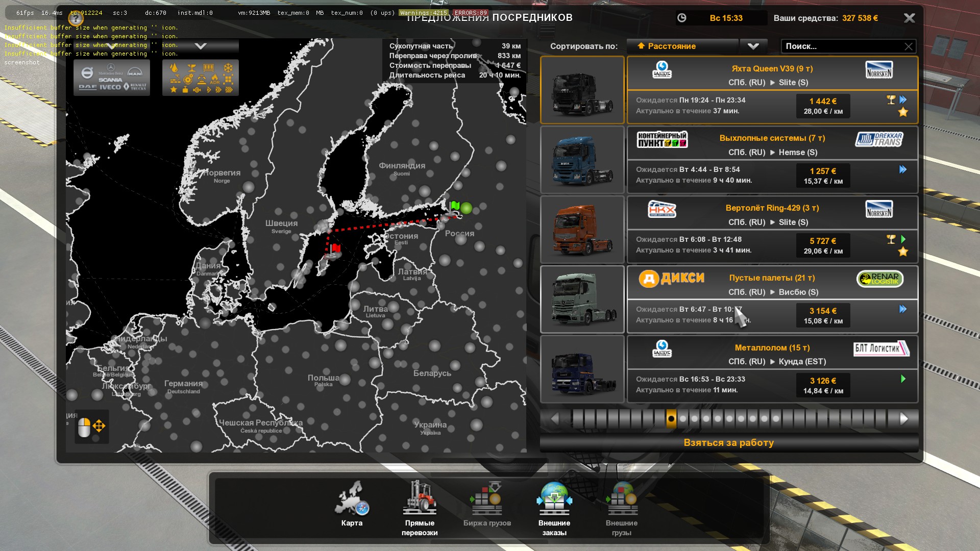
Task: Toggle the single-arrow standard delivery filter
Action: (209, 90)
